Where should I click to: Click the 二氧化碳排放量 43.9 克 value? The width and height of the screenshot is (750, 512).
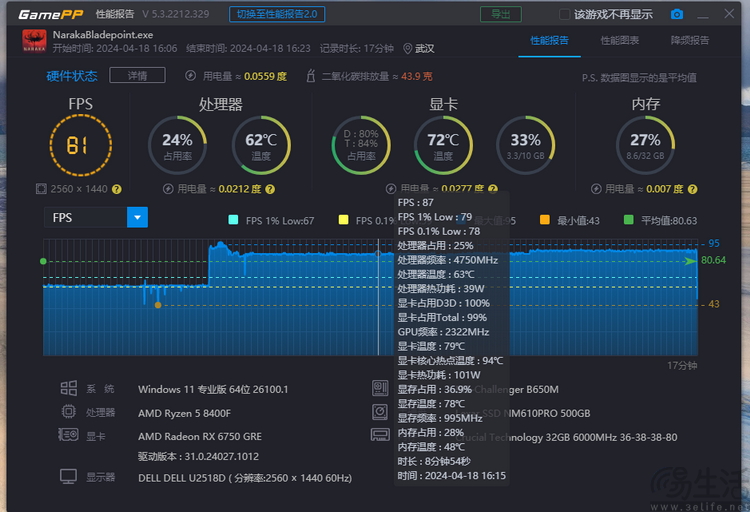(x=417, y=77)
